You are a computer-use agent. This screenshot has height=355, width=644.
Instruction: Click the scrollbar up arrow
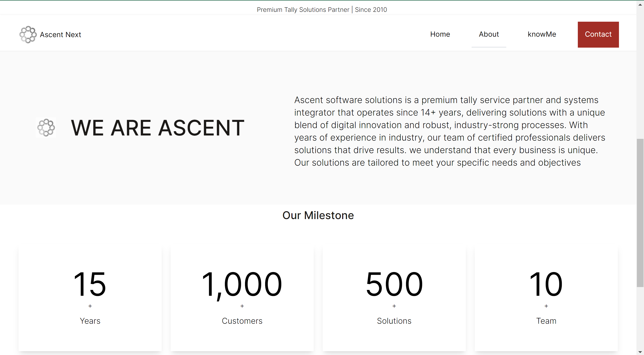640,4
